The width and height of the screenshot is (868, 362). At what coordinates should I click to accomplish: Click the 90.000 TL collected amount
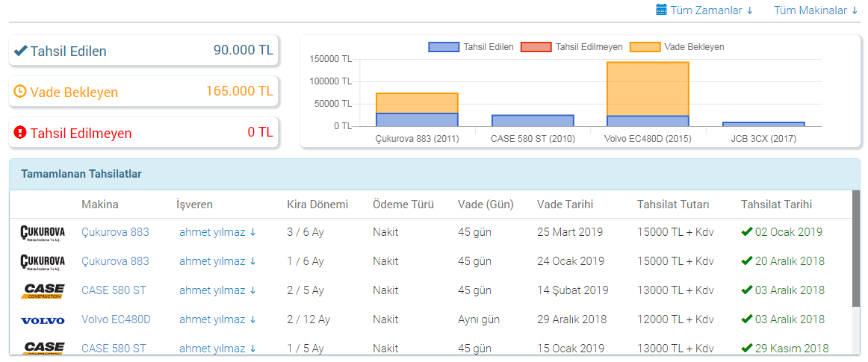point(243,50)
